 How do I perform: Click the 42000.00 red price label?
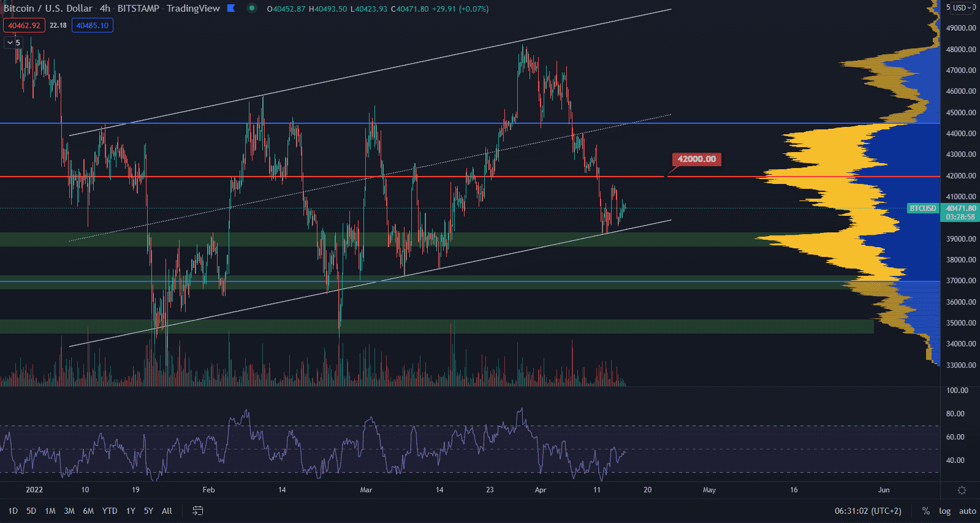point(697,159)
